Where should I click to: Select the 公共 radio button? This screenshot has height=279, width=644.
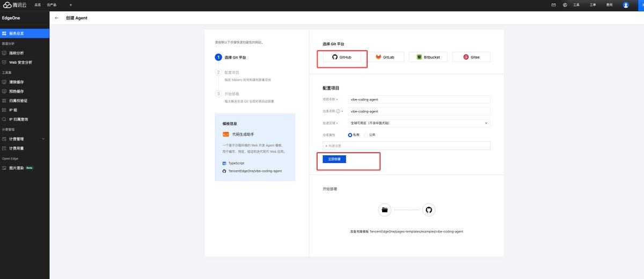coord(367,135)
